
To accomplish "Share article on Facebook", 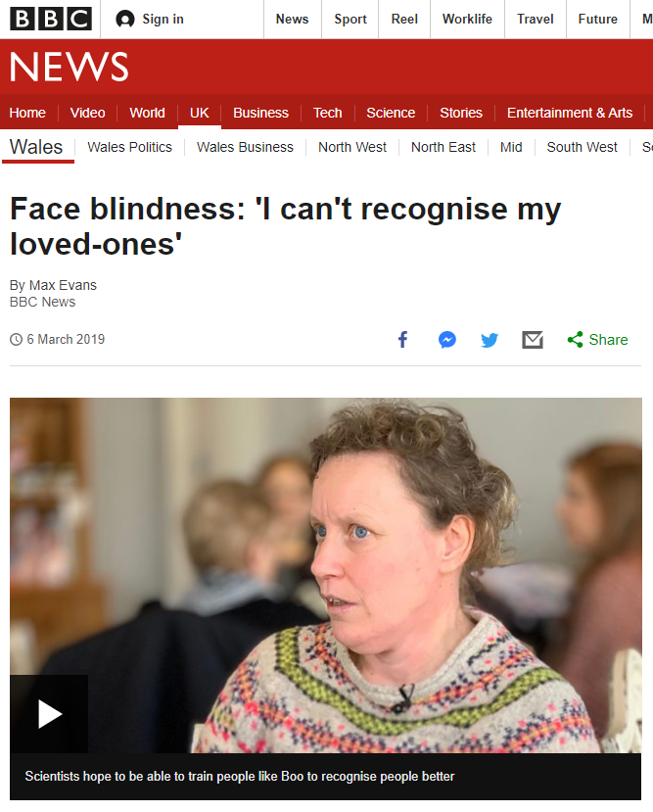I will tap(402, 340).
